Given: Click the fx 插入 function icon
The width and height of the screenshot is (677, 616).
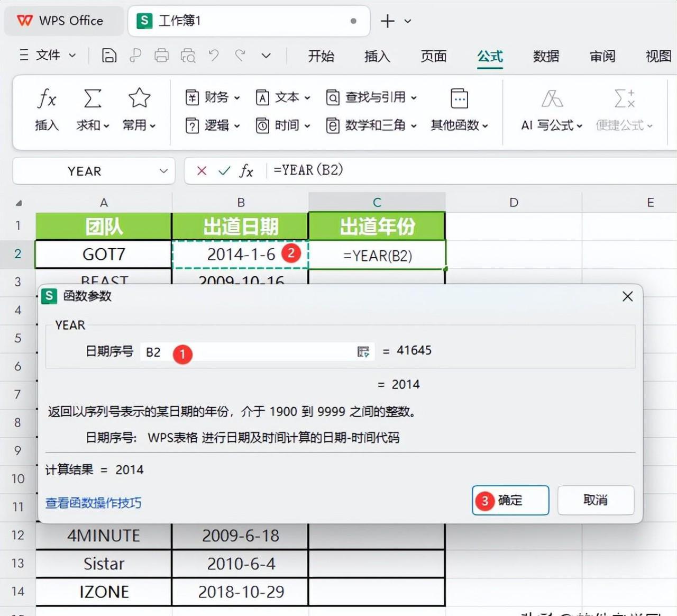Looking at the screenshot, I should pyautogui.click(x=47, y=98).
